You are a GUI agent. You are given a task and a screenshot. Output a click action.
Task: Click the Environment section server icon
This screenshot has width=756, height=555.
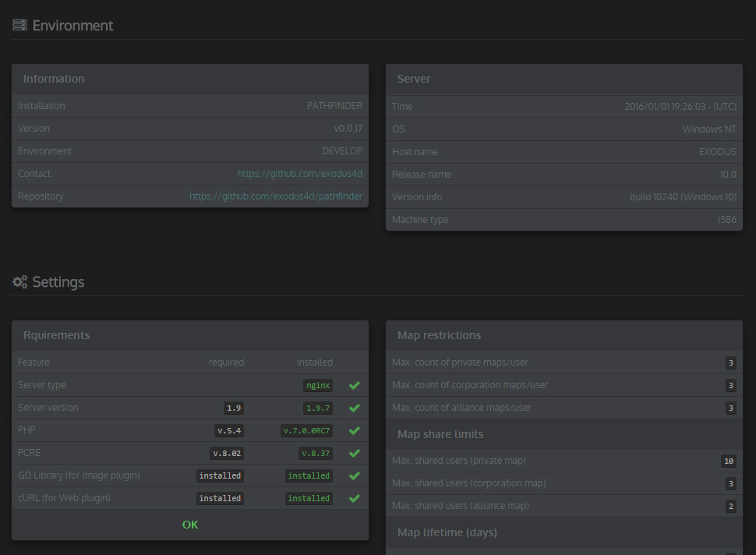coord(19,26)
